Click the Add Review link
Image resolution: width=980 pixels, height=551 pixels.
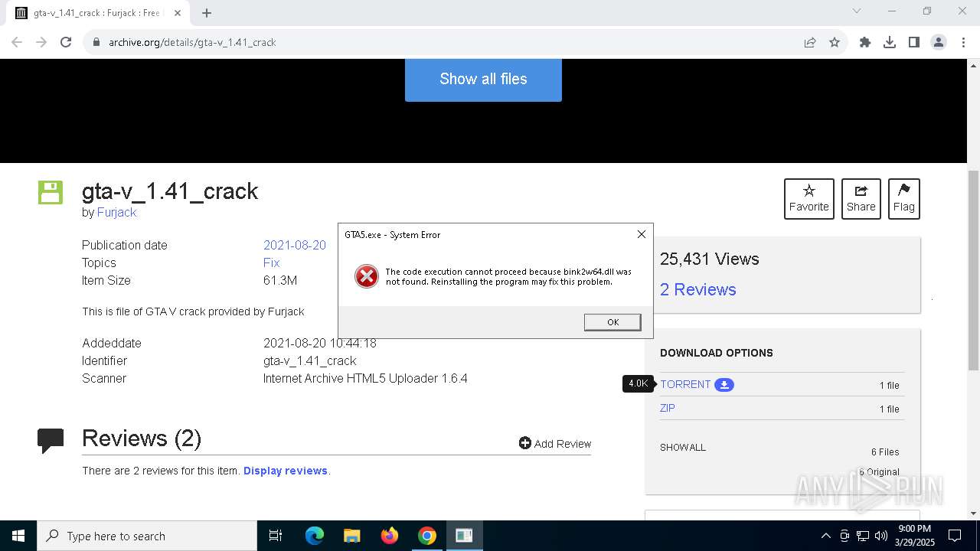(x=555, y=443)
